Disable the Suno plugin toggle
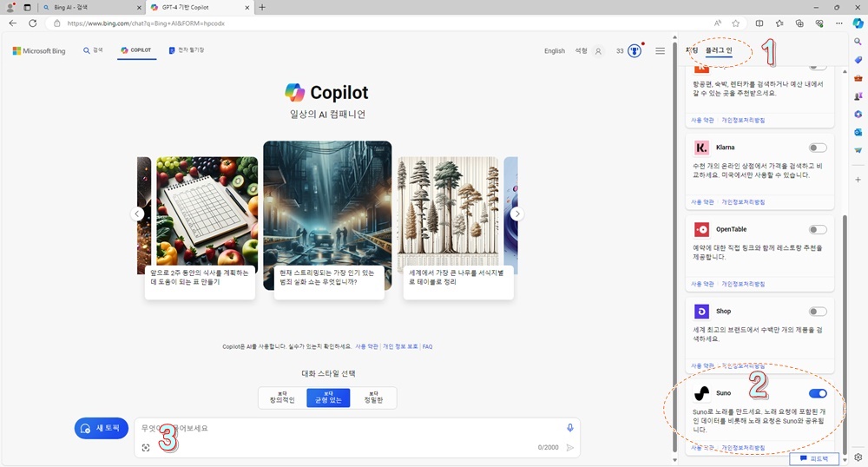The height and width of the screenshot is (467, 868). point(818,393)
